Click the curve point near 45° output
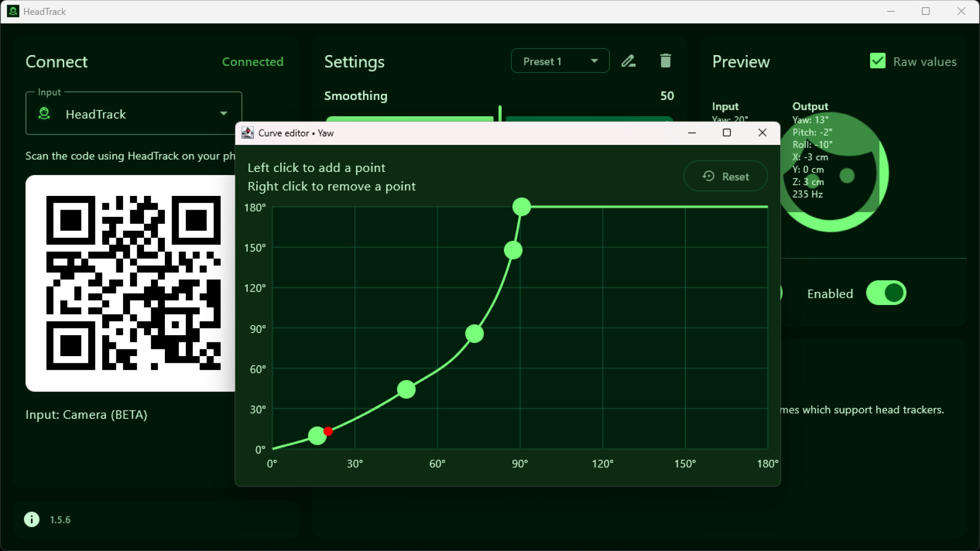Screen dimensions: 980x551 (406, 389)
